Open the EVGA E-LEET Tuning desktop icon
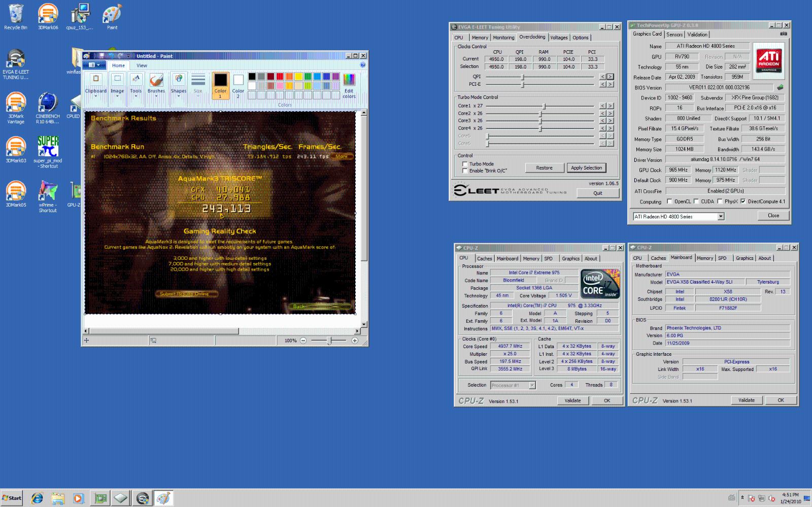The height and width of the screenshot is (507, 812). 16,64
